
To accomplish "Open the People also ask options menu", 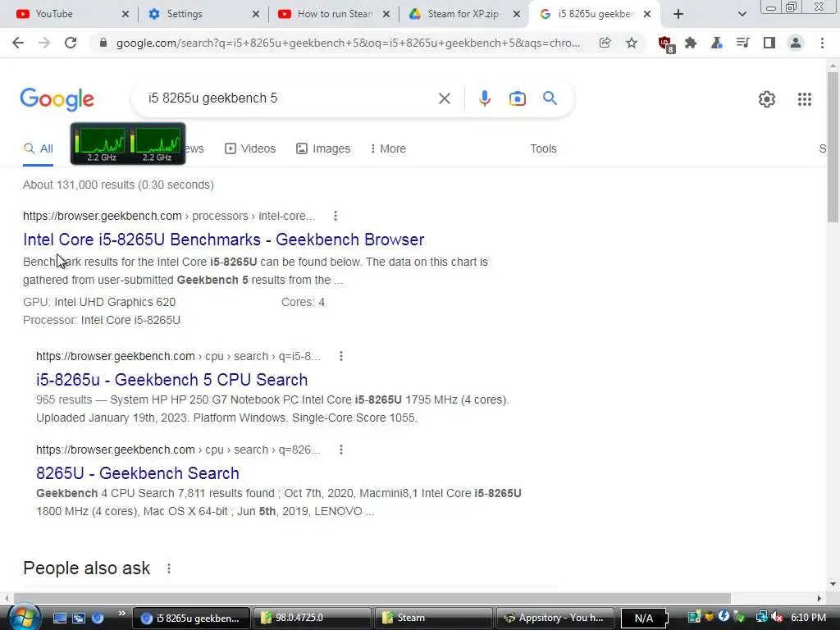I will click(x=169, y=568).
